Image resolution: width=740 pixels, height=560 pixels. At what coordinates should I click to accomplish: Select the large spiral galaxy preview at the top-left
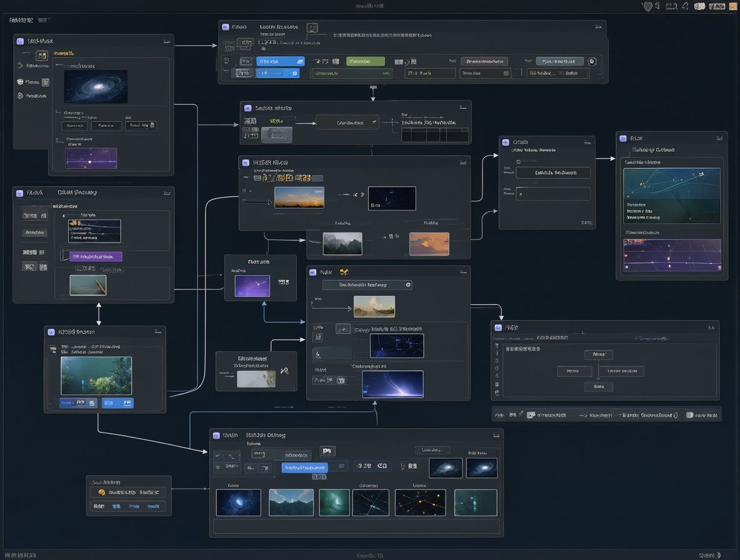coord(96,87)
